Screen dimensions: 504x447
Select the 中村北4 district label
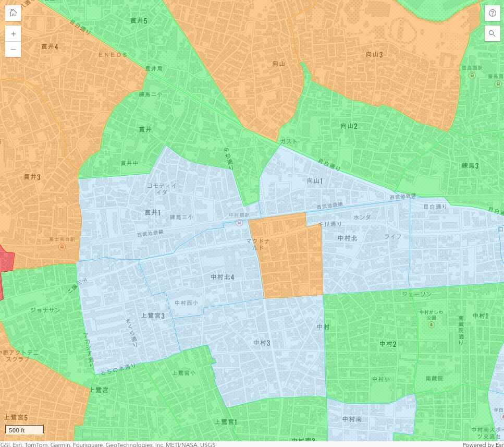pyautogui.click(x=223, y=276)
